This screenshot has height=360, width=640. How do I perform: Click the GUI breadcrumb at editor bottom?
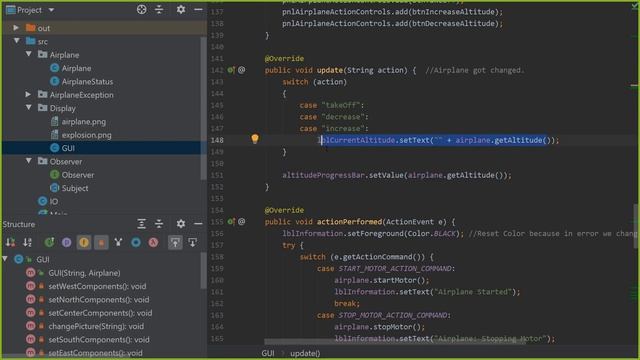point(268,353)
